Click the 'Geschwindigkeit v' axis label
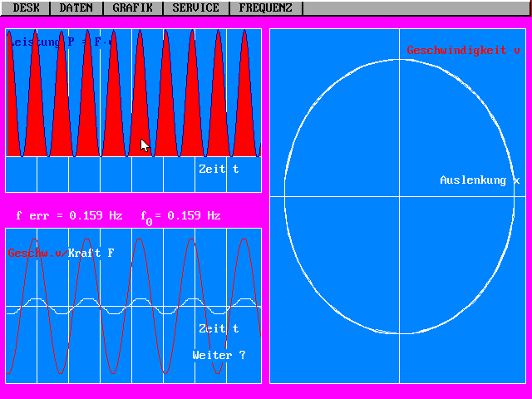This screenshot has width=532, height=399. [463, 51]
